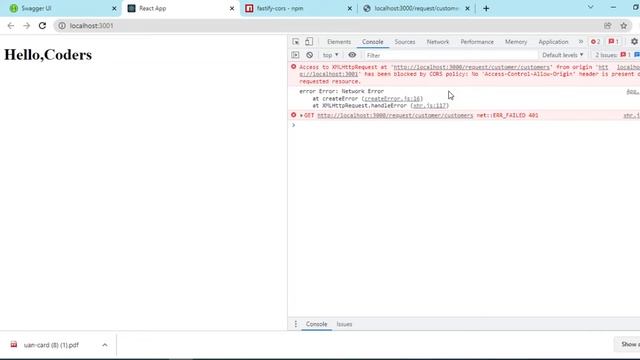Close the Swagger UI tab
The height and width of the screenshot is (360, 640).
point(114,8)
